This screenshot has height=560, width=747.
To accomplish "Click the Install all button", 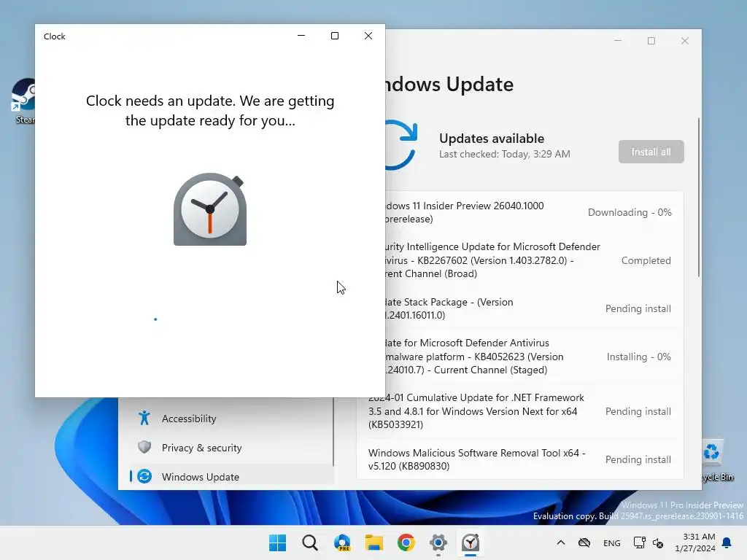I will [651, 152].
